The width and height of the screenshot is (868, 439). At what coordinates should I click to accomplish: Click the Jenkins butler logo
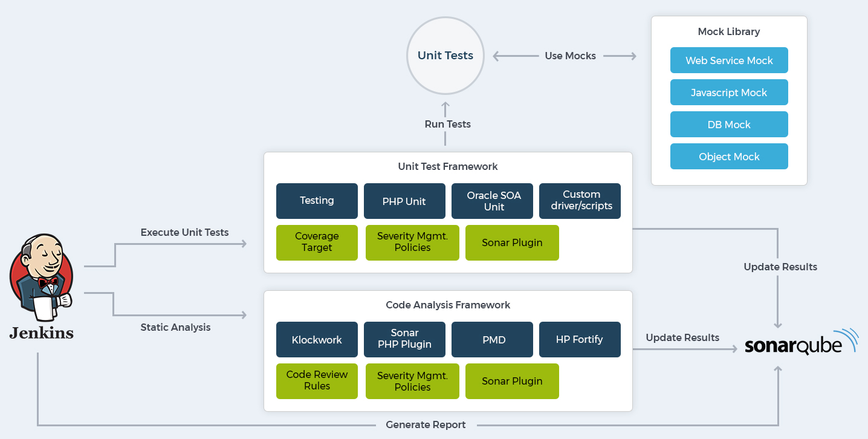coord(41,277)
